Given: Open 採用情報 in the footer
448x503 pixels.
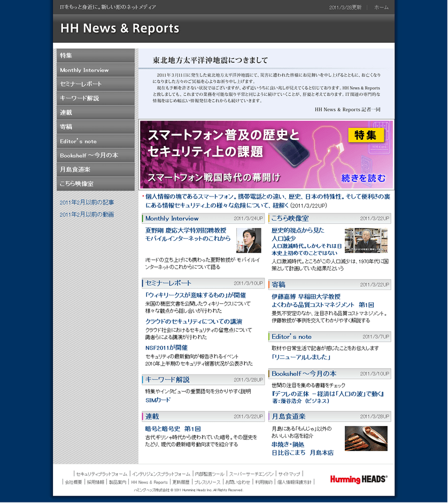Looking at the screenshot, I should 96,482.
